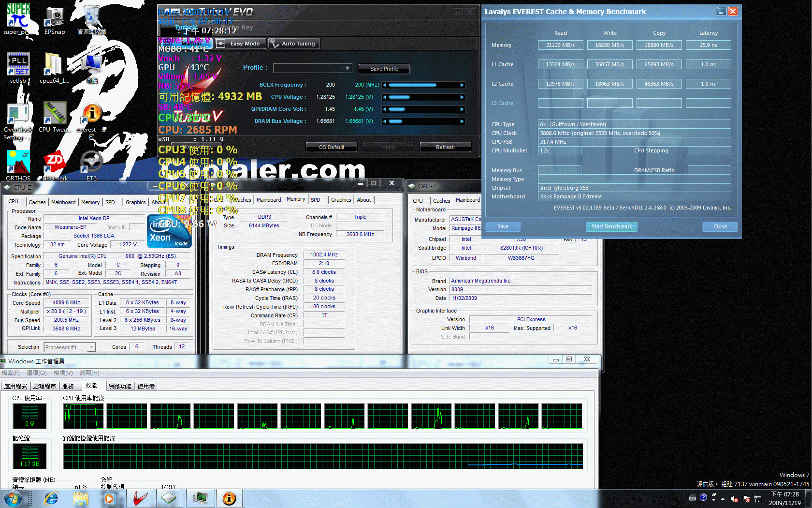Click the taskbar clock showing 07:28
Screen dimensions: 812x508
(x=784, y=498)
